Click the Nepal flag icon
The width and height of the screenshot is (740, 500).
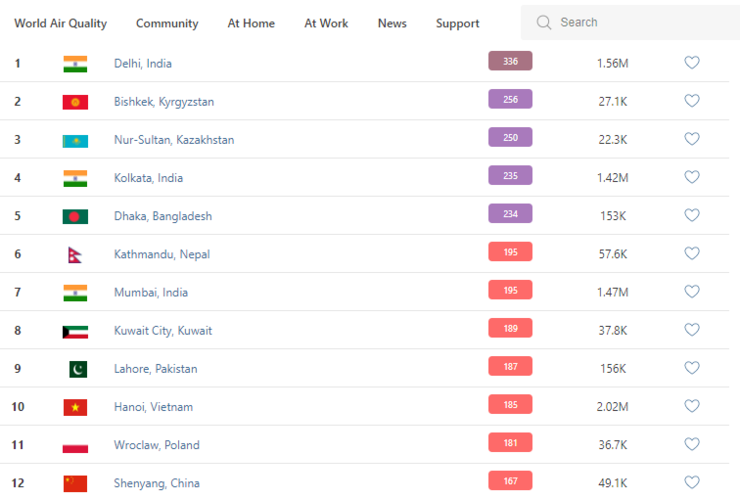[x=74, y=255]
